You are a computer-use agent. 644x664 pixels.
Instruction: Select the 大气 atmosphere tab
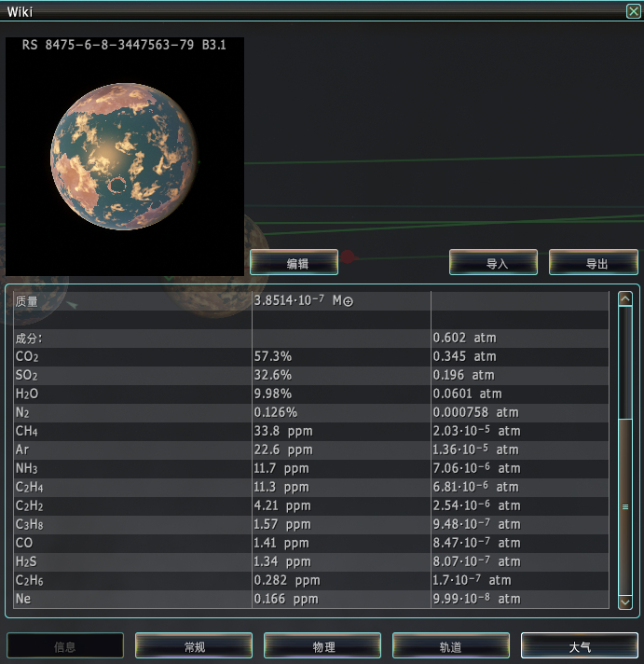pyautogui.click(x=580, y=645)
